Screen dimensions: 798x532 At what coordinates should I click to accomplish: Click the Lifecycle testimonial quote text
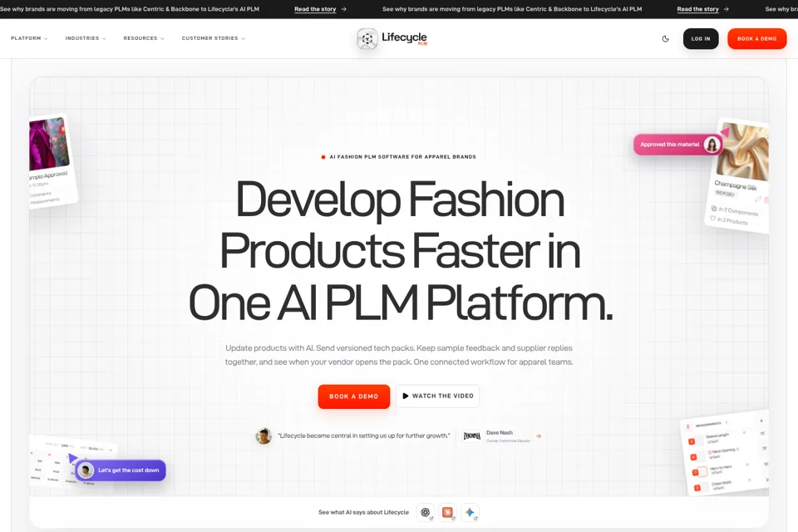(364, 436)
